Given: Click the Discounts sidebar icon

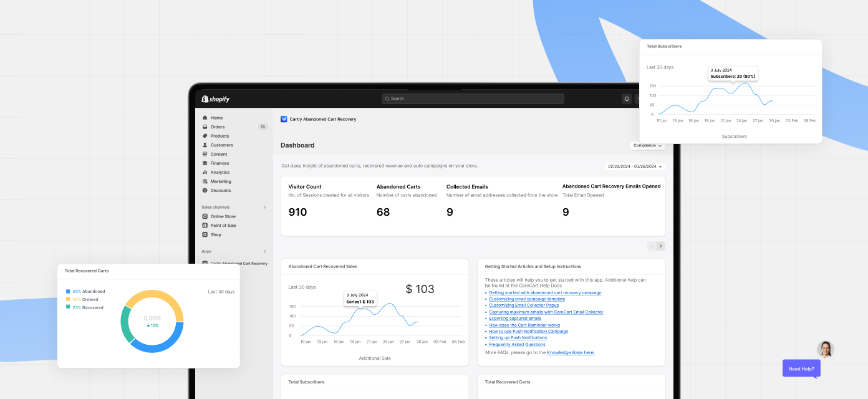Looking at the screenshot, I should pyautogui.click(x=205, y=190).
